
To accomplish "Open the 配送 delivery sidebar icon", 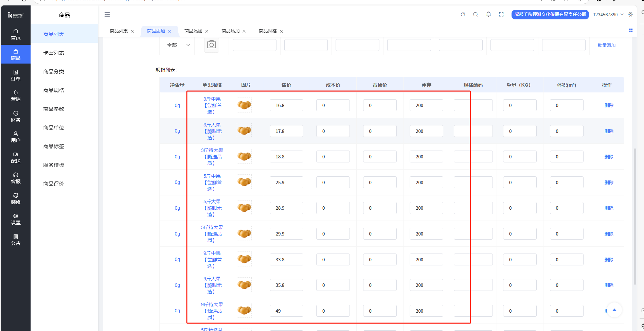I will pos(16,157).
